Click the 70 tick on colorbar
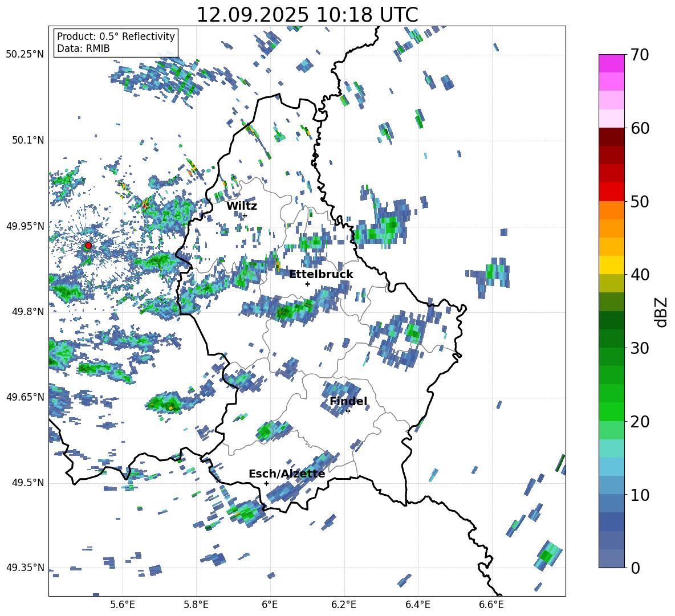 pos(639,55)
